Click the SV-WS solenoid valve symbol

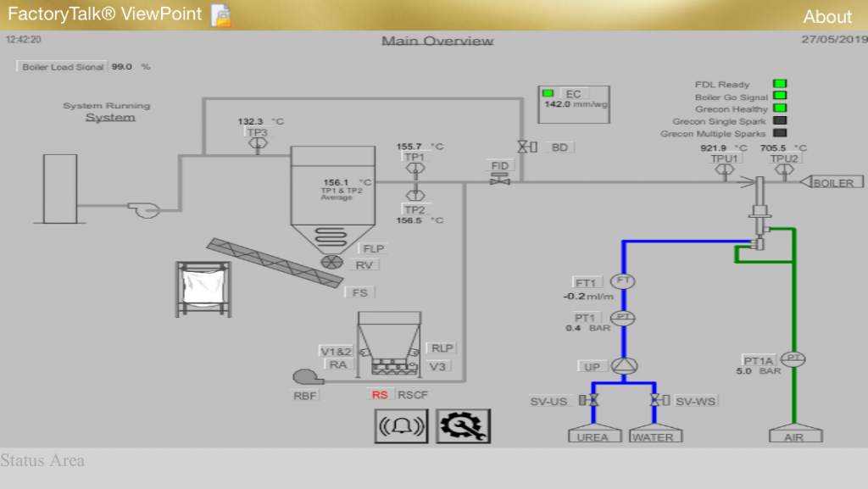coord(659,399)
